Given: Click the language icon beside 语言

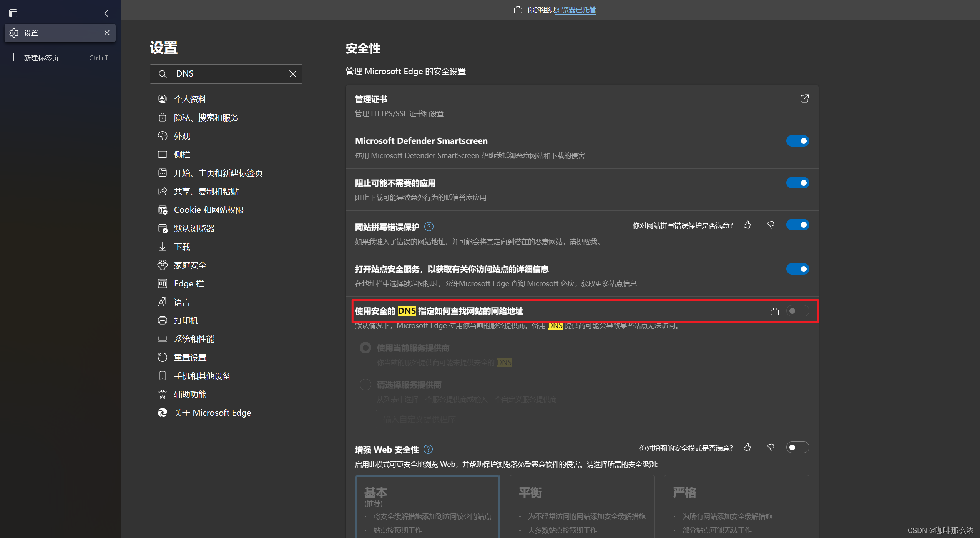Looking at the screenshot, I should (163, 302).
